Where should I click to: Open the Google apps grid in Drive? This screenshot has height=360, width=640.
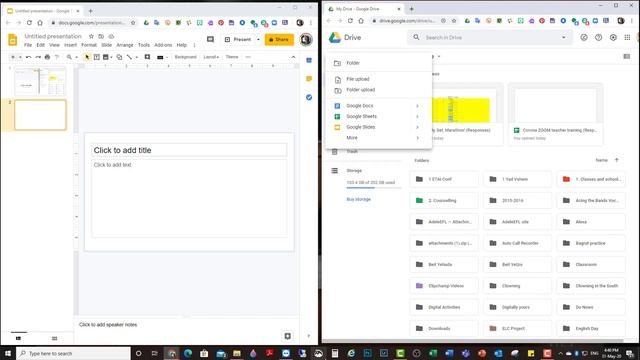pyautogui.click(x=627, y=38)
